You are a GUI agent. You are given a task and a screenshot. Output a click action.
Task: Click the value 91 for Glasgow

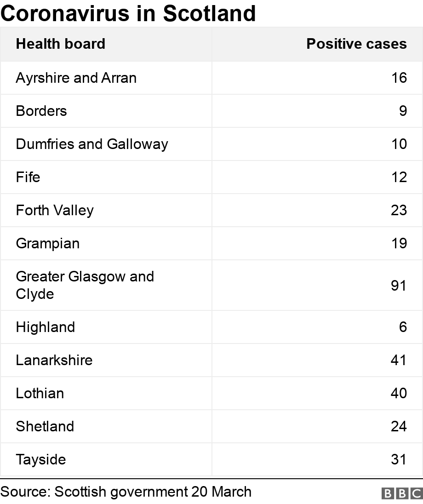(x=399, y=286)
